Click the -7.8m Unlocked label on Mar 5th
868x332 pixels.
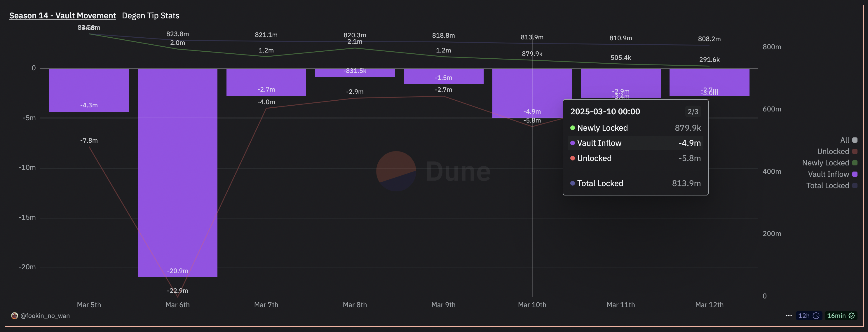(x=89, y=140)
